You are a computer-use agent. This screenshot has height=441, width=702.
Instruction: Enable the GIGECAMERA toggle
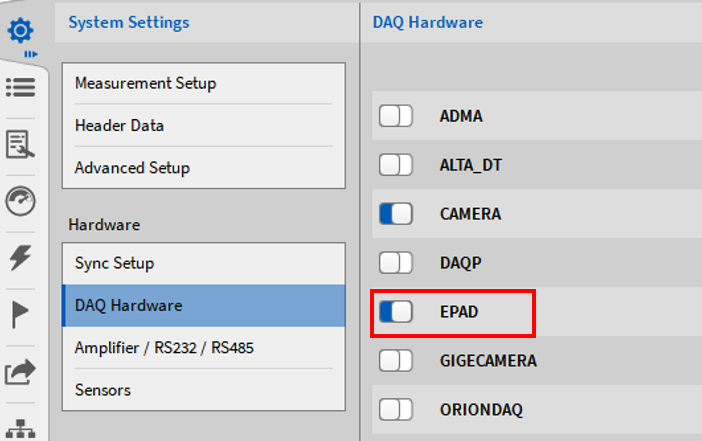click(396, 361)
